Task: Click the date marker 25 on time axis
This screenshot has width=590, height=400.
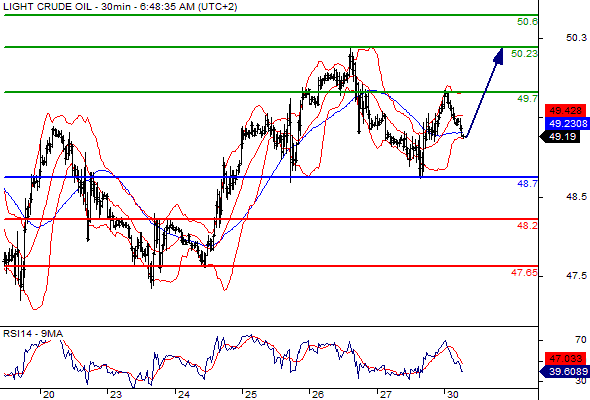Action: tap(251, 394)
